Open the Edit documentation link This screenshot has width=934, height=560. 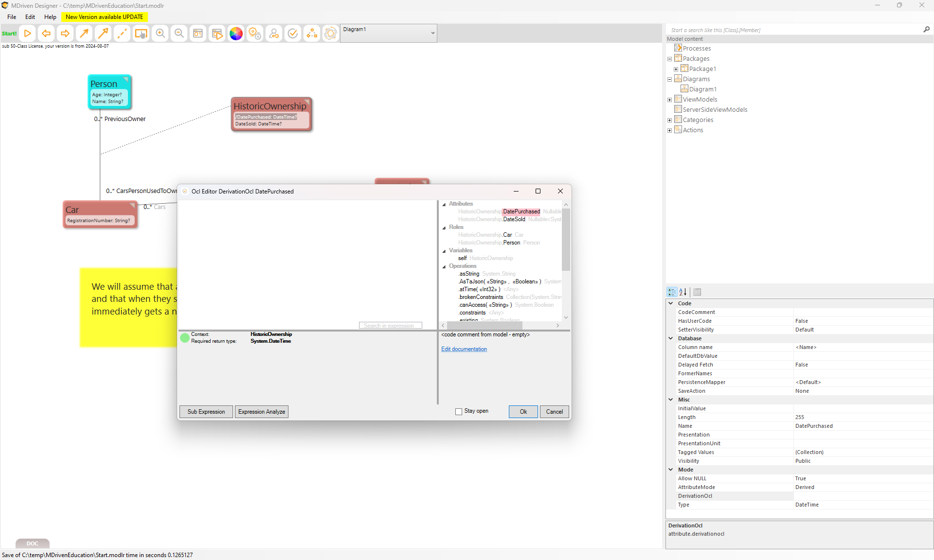tap(464, 349)
